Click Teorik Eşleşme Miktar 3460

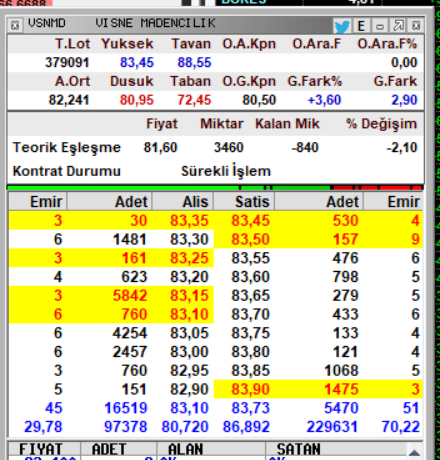(229, 147)
